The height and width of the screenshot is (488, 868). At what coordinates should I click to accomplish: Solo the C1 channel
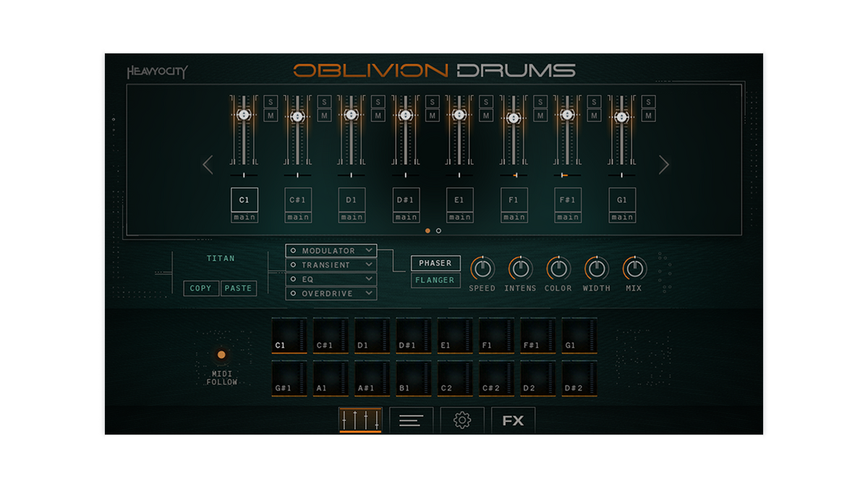coord(270,102)
